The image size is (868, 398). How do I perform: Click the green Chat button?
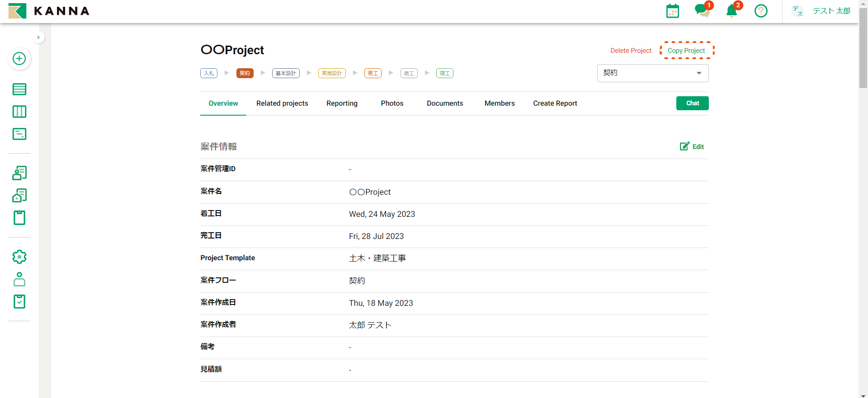(x=692, y=103)
